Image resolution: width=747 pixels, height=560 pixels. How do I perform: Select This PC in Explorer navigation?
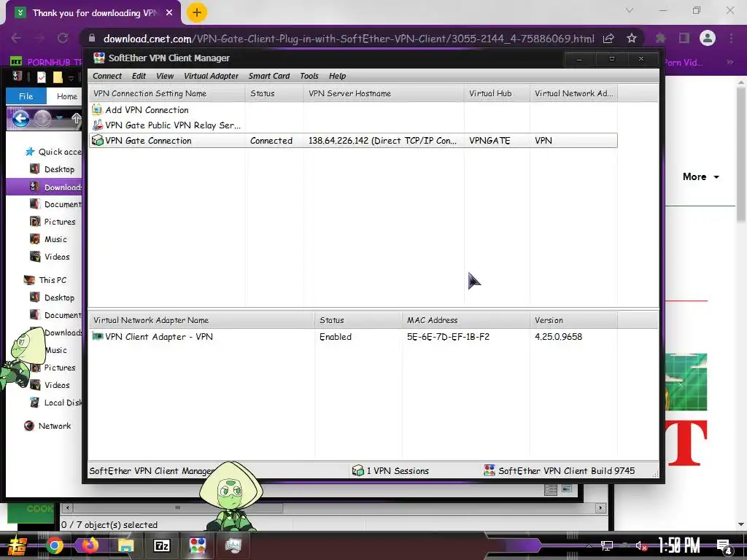click(53, 280)
